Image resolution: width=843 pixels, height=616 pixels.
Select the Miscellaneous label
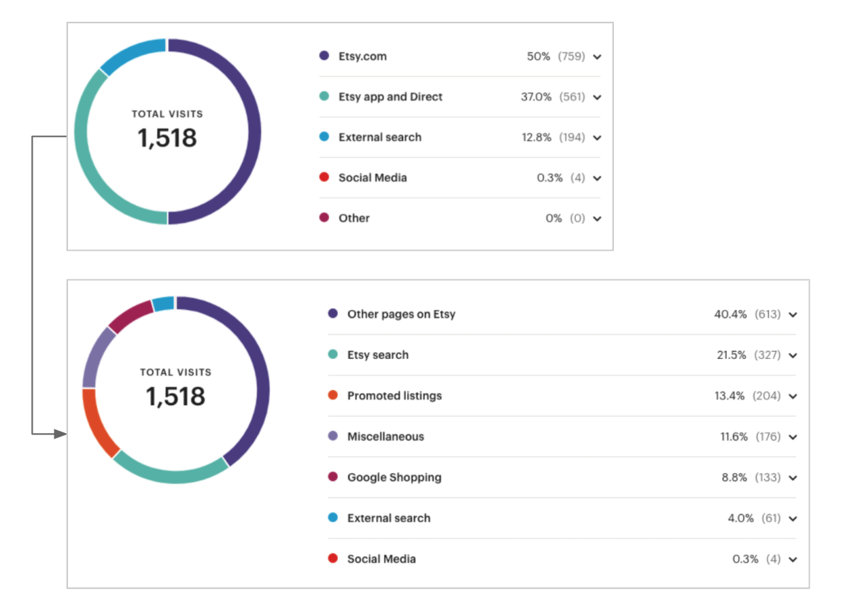385,437
